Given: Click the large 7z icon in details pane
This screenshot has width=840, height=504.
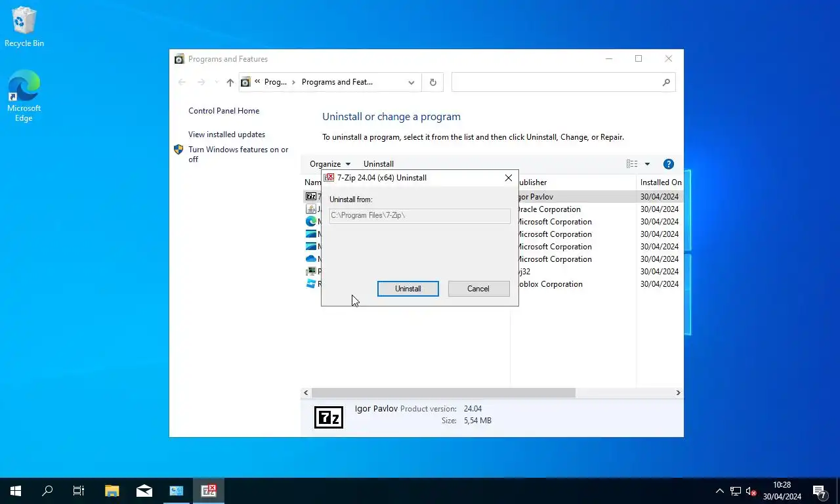Looking at the screenshot, I should point(329,417).
